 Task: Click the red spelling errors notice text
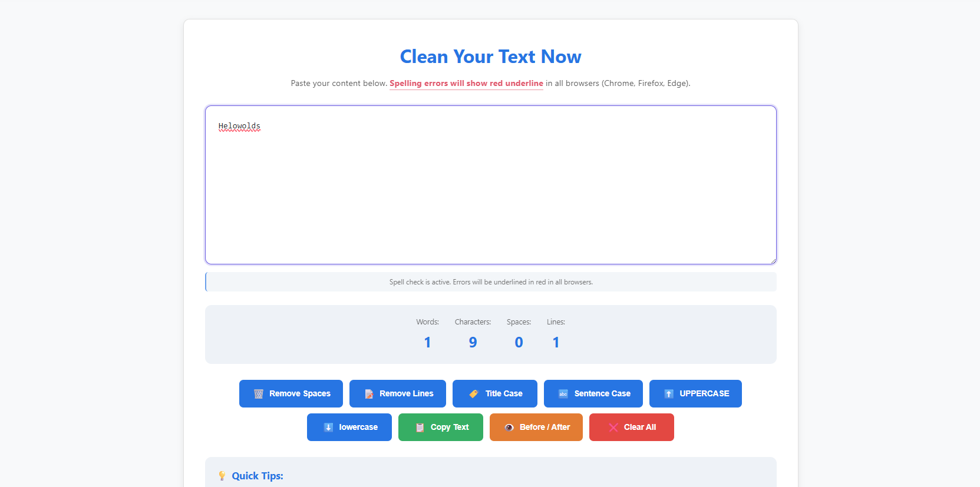click(x=466, y=83)
